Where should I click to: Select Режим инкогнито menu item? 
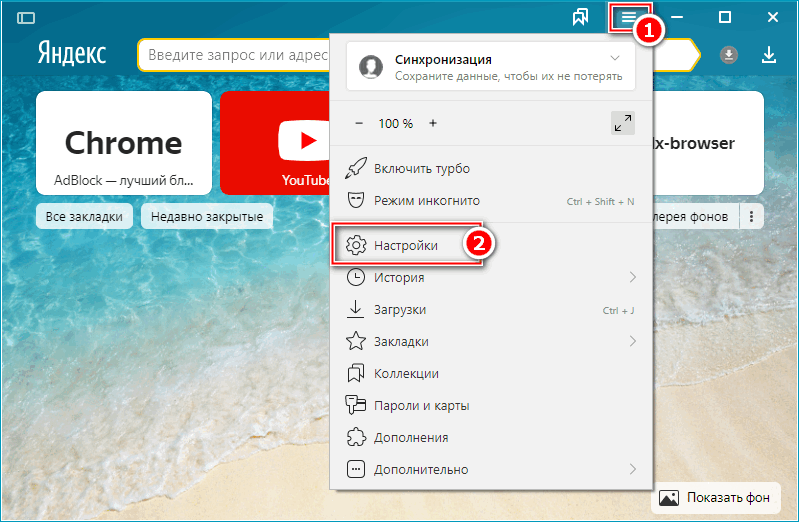point(491,200)
